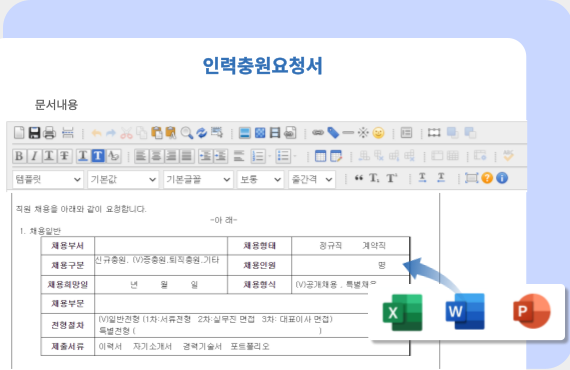Toggle Italic formatting
The height and width of the screenshot is (370, 570).
coord(34,156)
